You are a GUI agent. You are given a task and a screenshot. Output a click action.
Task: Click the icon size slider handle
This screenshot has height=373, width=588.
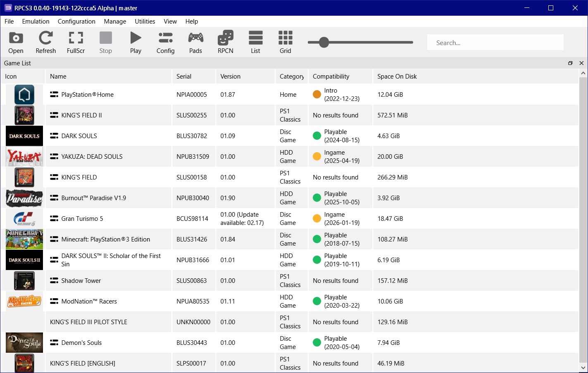click(x=324, y=42)
